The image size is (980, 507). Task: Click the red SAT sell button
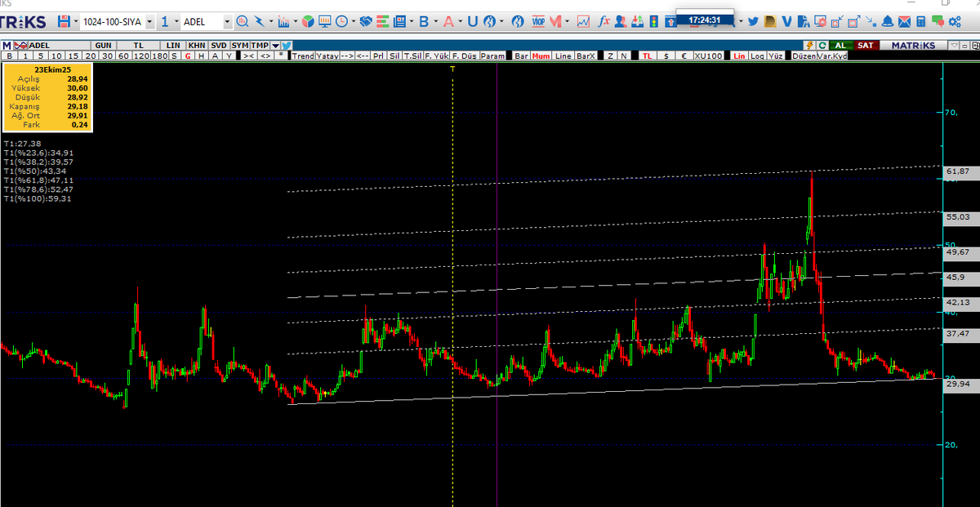(865, 46)
